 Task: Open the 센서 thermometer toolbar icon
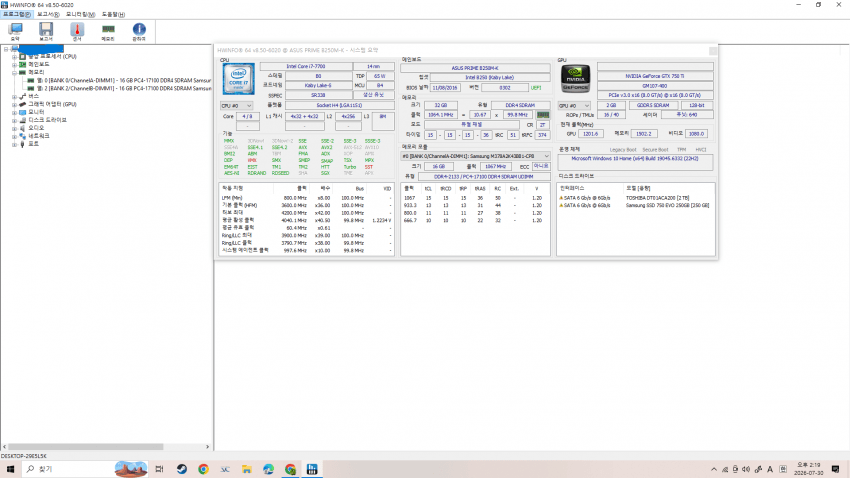pos(77,31)
